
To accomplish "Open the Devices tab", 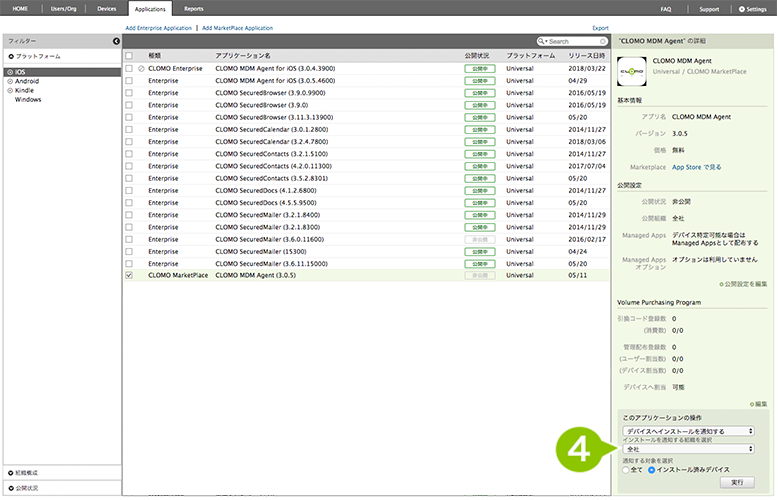I will [x=107, y=9].
